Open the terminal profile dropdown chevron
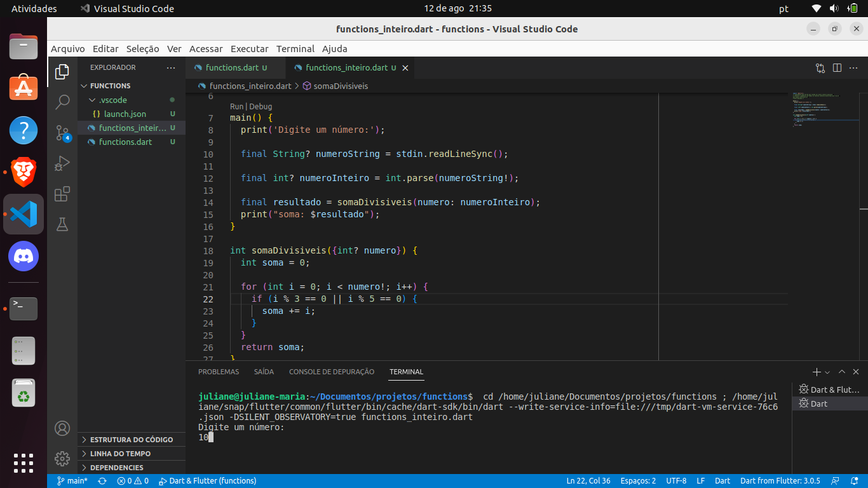The width and height of the screenshot is (868, 488). (x=826, y=372)
